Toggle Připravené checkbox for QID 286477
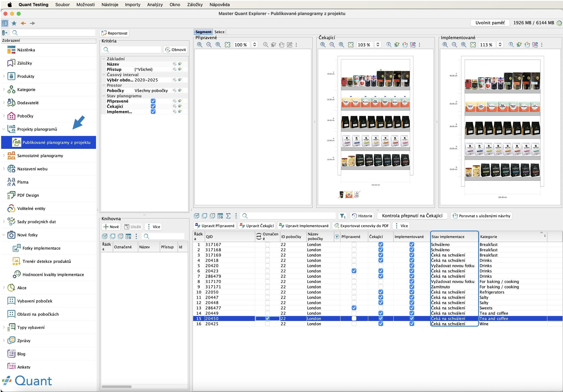 [354, 308]
